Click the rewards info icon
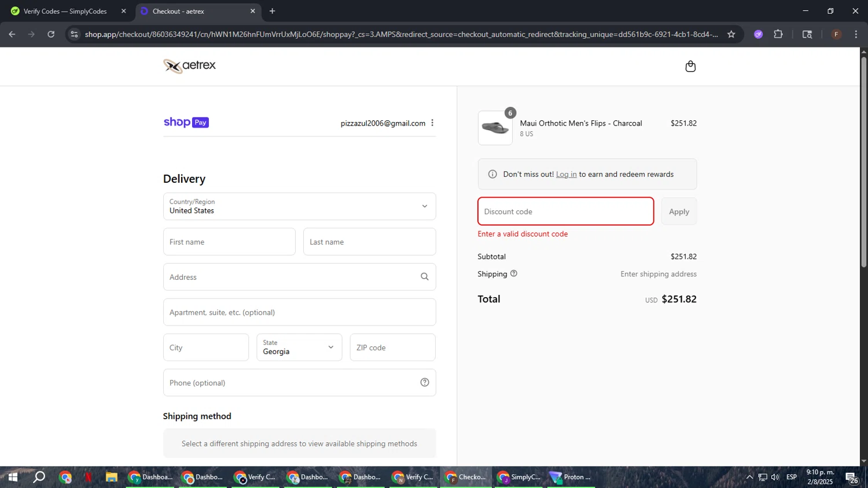The width and height of the screenshot is (868, 488). pyautogui.click(x=492, y=174)
